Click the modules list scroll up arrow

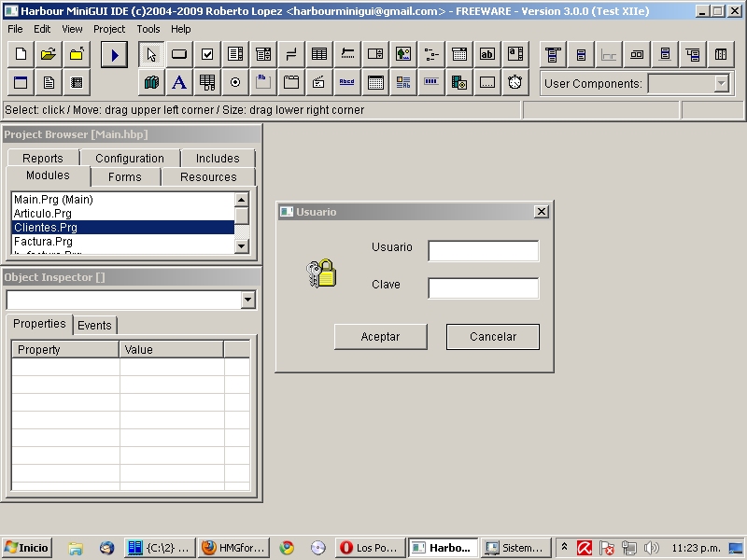tap(242, 200)
